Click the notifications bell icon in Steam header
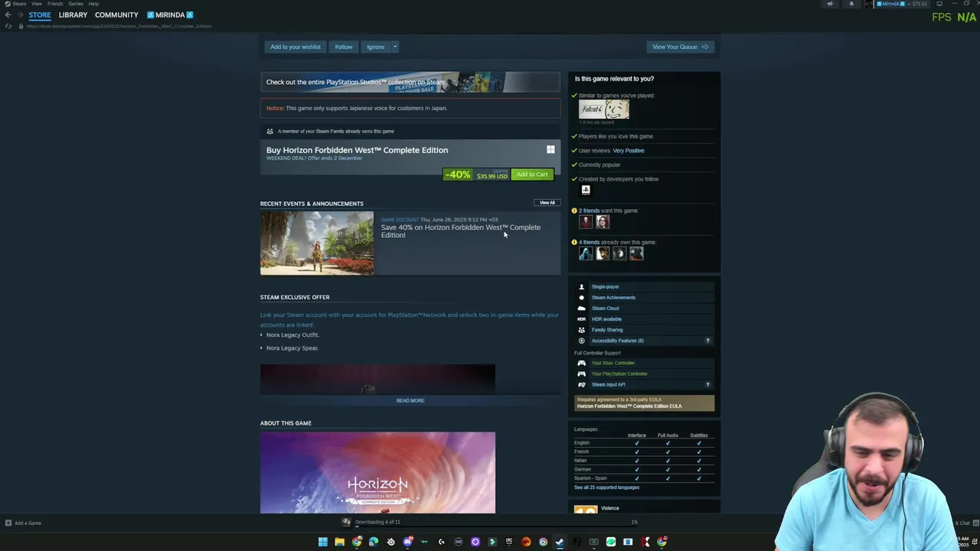This screenshot has height=551, width=980. coord(851,4)
